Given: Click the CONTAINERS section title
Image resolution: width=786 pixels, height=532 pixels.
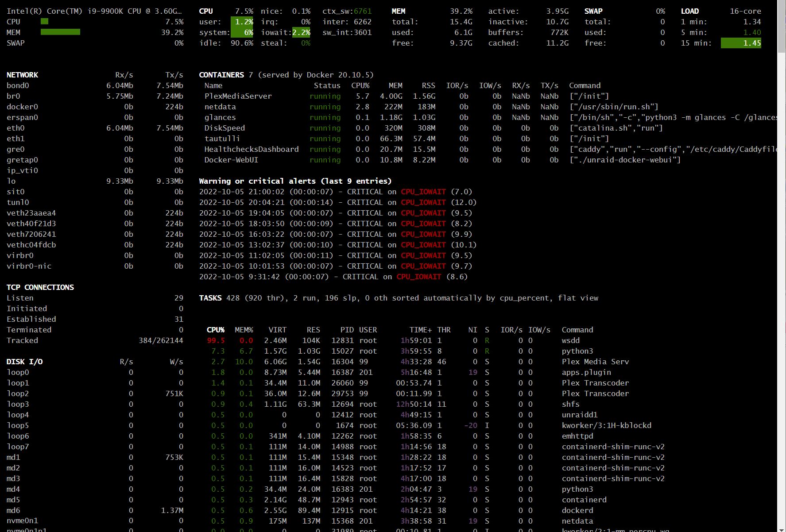Looking at the screenshot, I should coord(222,74).
